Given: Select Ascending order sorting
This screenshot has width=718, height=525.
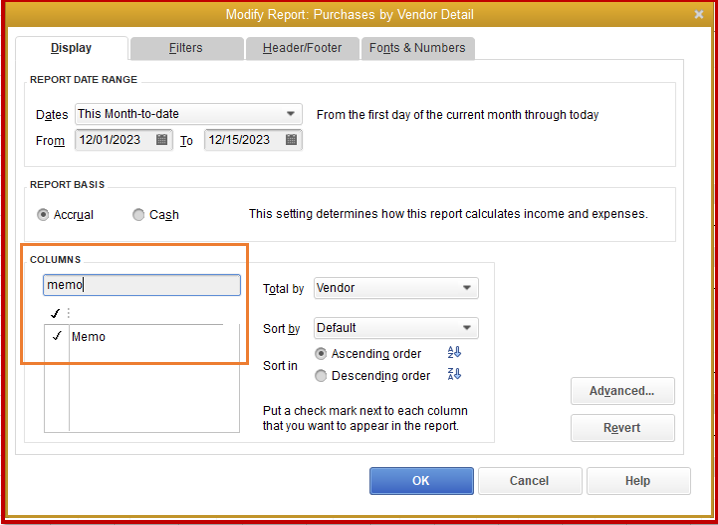Looking at the screenshot, I should tap(321, 354).
